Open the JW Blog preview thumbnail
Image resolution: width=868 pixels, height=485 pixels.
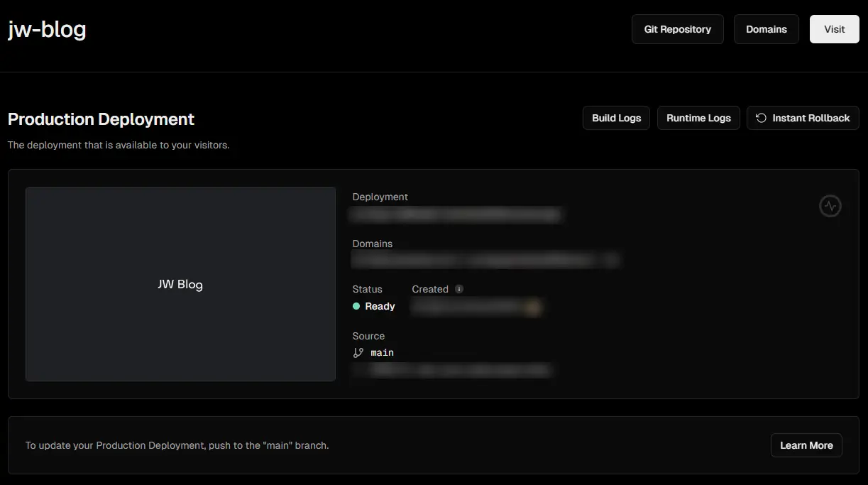point(180,284)
